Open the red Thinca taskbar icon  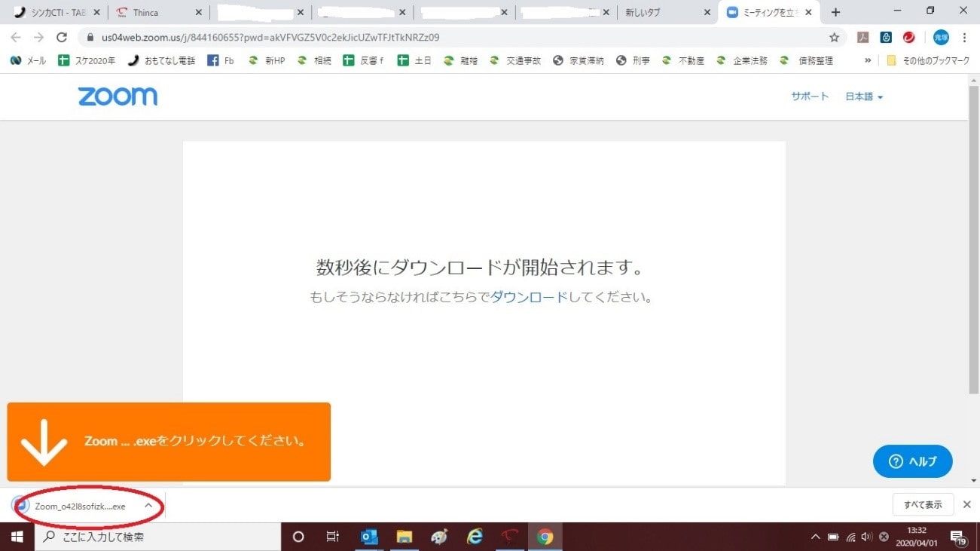(x=510, y=537)
